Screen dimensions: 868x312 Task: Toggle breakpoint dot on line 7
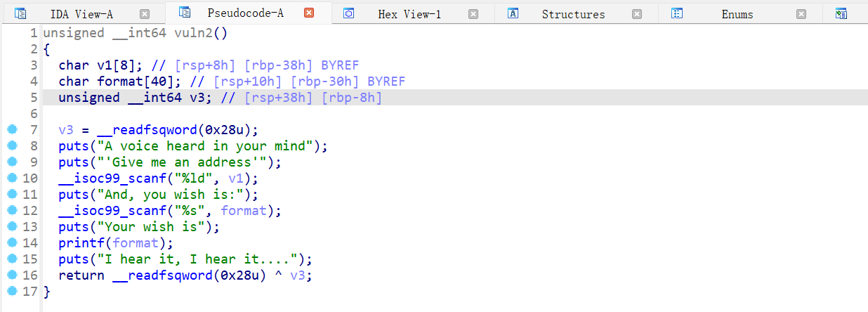(12, 129)
